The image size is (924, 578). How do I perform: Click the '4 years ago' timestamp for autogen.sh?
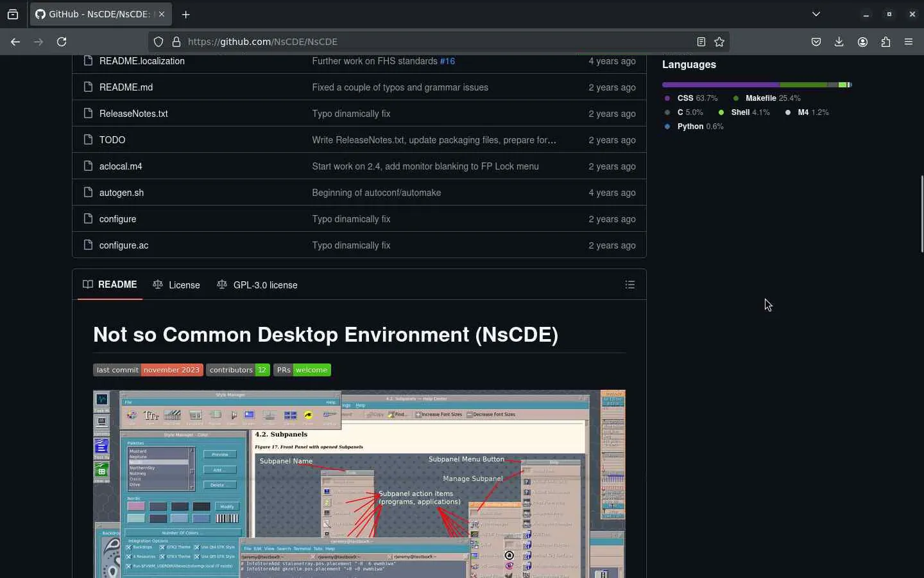click(x=612, y=193)
